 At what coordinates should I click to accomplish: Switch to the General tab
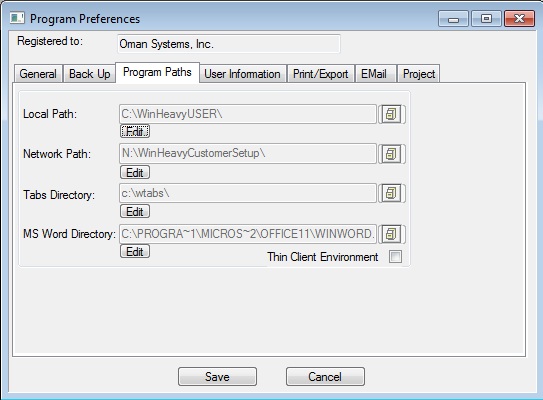[x=38, y=74]
